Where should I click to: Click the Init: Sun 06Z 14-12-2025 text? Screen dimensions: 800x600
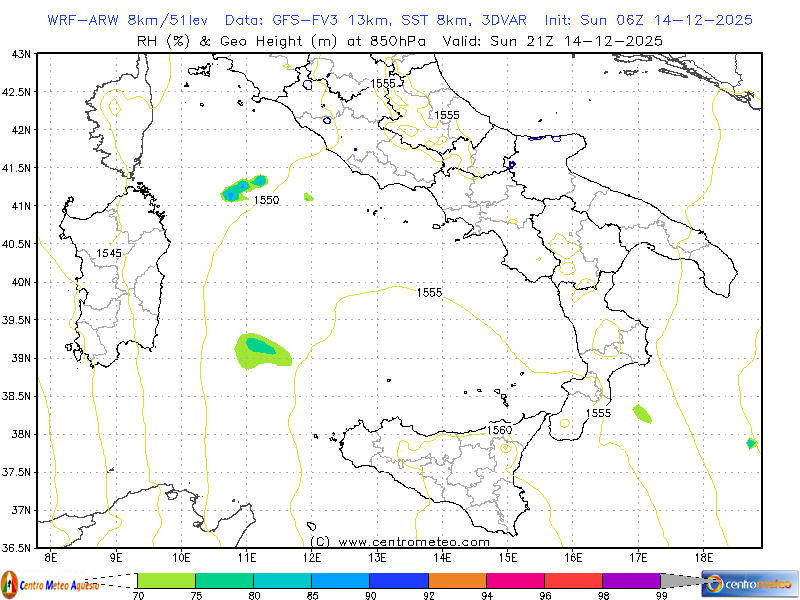(648, 20)
